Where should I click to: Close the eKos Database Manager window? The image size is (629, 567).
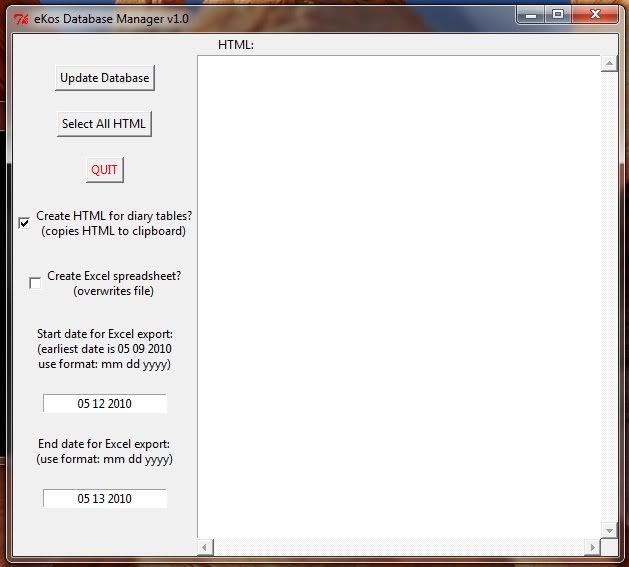click(595, 15)
